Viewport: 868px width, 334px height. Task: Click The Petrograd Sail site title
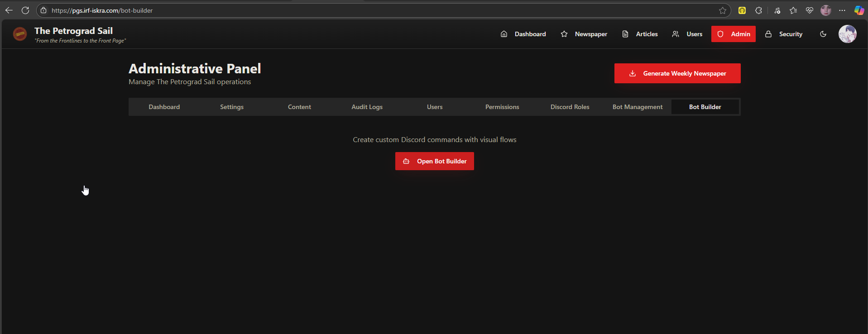pos(73,31)
